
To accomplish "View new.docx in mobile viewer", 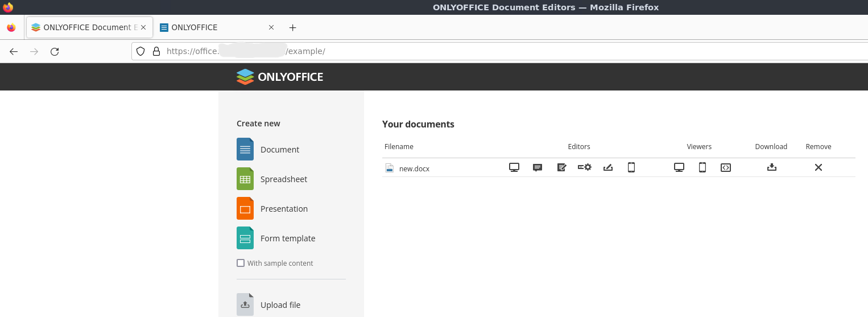I will point(702,167).
